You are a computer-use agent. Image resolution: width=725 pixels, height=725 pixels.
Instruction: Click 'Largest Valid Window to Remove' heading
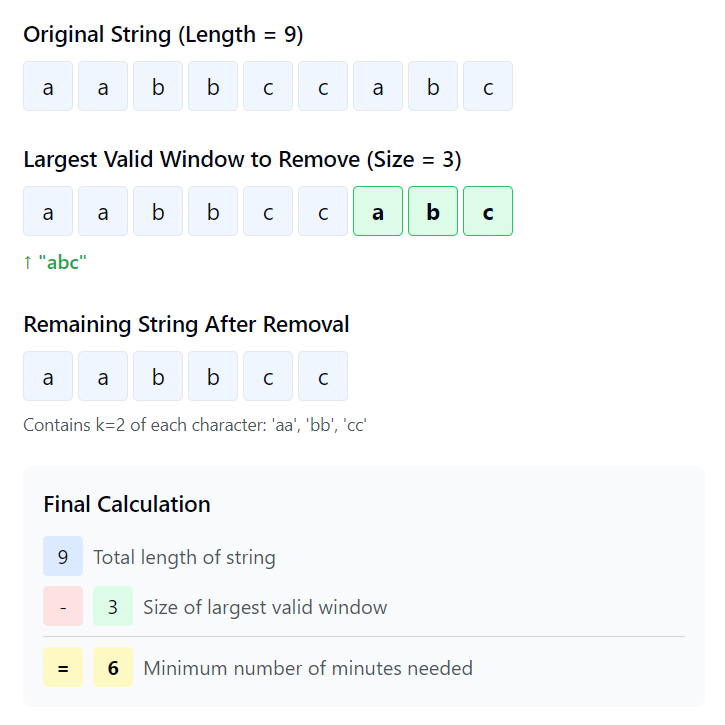click(242, 159)
